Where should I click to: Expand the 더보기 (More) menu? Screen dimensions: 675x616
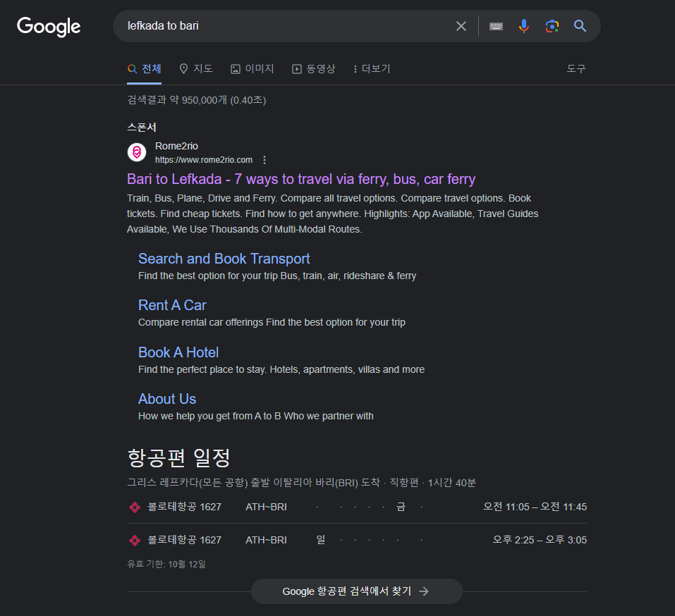[372, 69]
